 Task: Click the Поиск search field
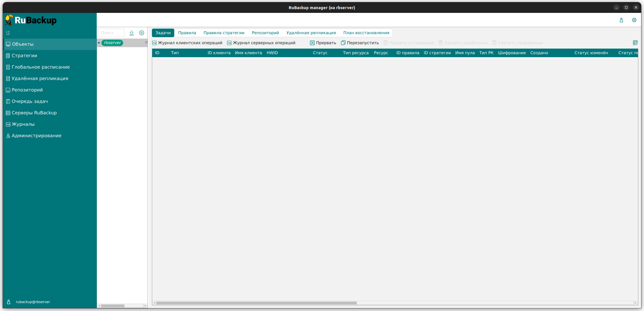coord(111,33)
